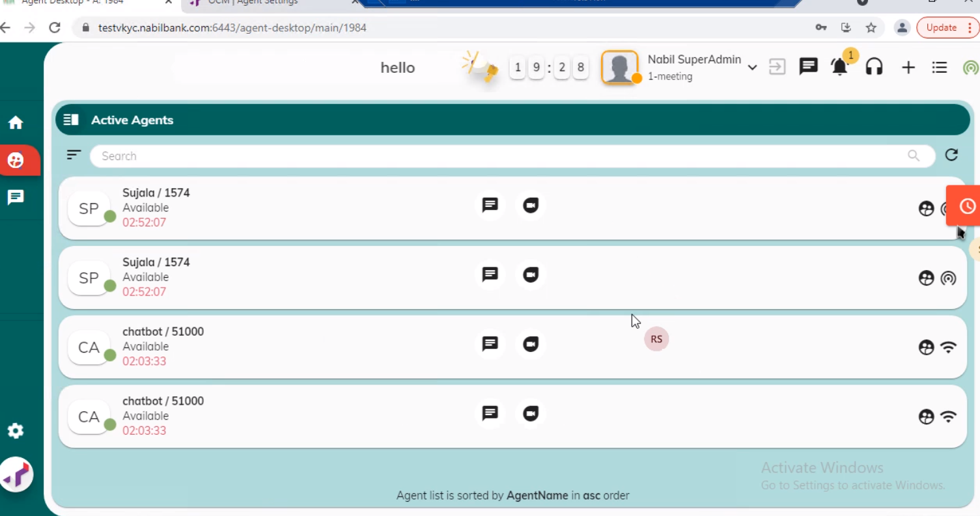Open the list view icon in the header
This screenshot has height=516, width=980.
coord(939,67)
